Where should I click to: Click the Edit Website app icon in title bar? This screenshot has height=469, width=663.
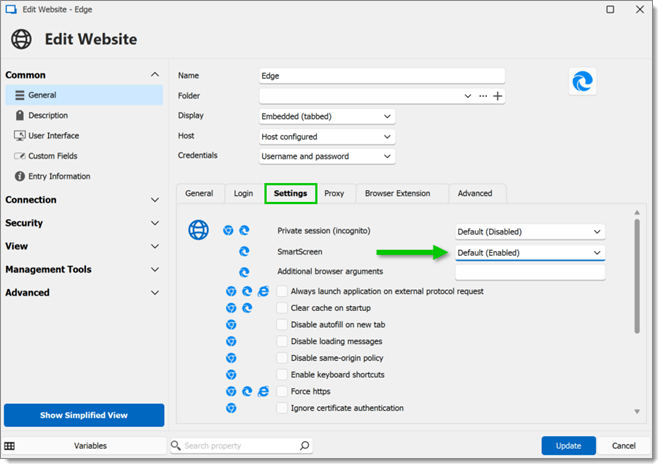11,9
